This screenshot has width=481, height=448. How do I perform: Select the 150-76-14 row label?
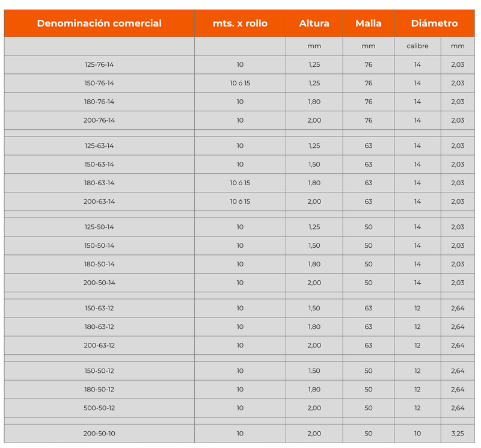tap(99, 83)
